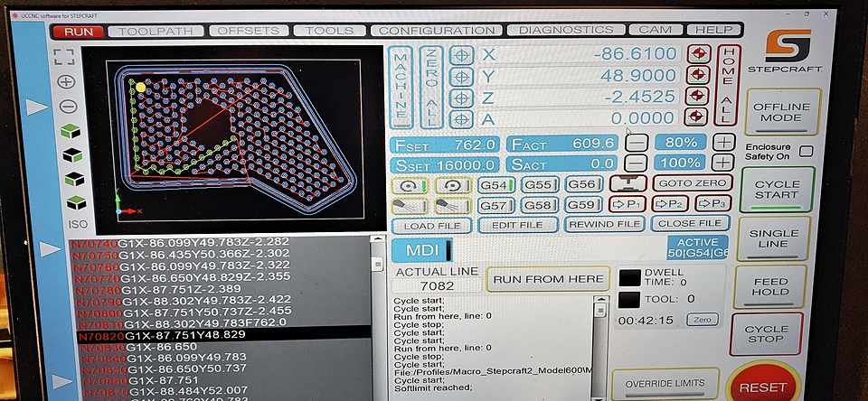This screenshot has width=868, height=401.
Task: Open the DIAGNOSTICS tab
Action: click(566, 29)
